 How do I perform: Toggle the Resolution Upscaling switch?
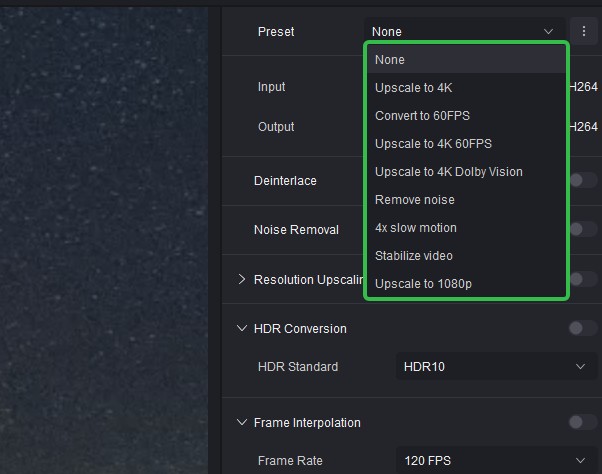tap(582, 279)
